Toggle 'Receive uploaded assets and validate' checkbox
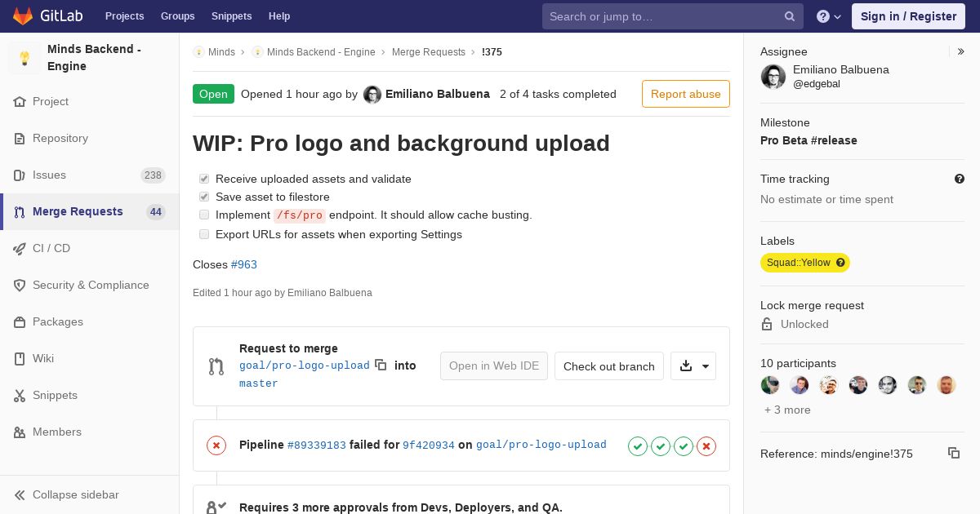Image resolution: width=980 pixels, height=514 pixels. (x=204, y=179)
